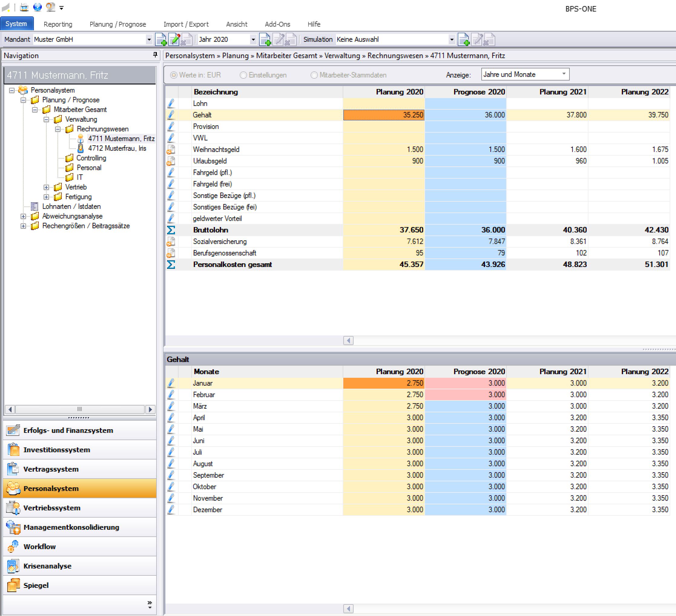This screenshot has width=676, height=616.
Task: Open the Planung / Prognose menu
Action: [118, 24]
